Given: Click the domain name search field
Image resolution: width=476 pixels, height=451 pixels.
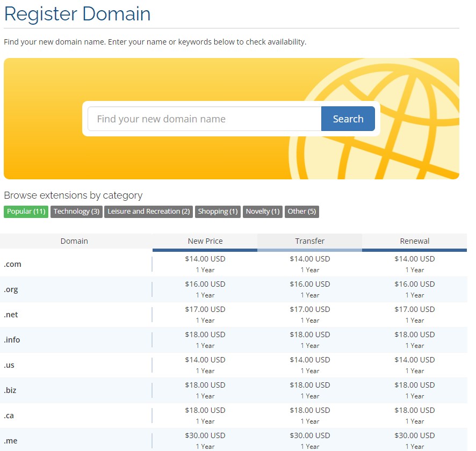Looking at the screenshot, I should pos(204,119).
